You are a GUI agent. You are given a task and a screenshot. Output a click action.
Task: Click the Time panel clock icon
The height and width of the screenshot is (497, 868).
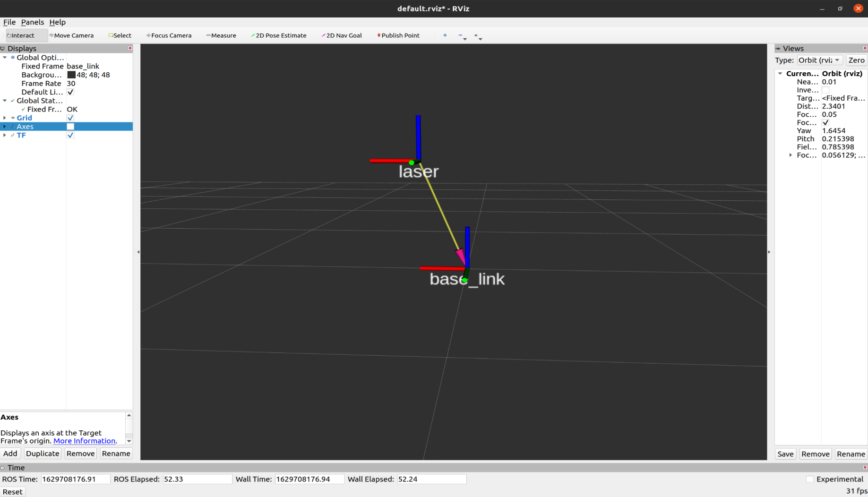tap(3, 468)
